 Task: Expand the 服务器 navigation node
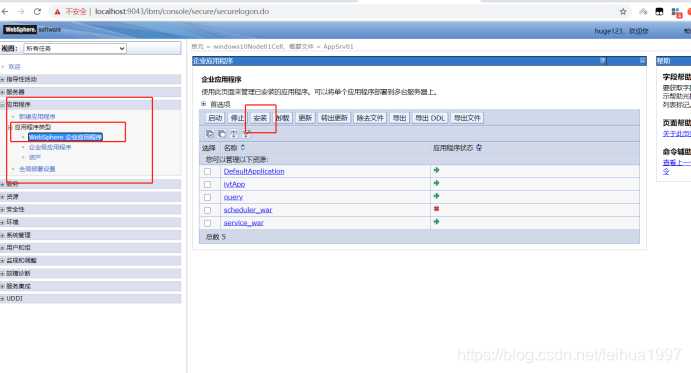(x=3, y=92)
